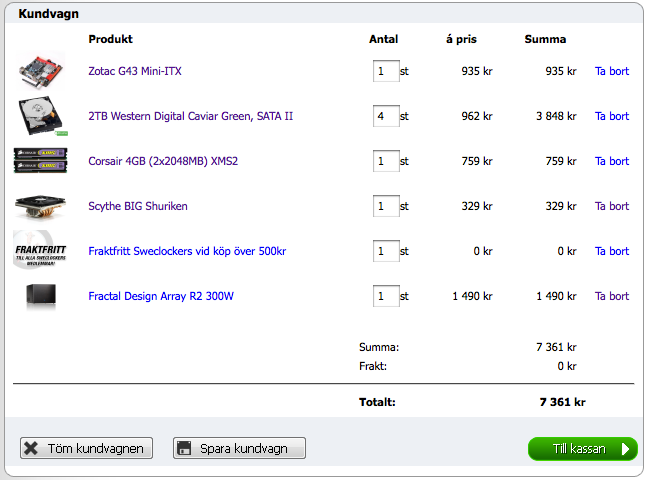Remove Fractal Design Array with Ta bort

[x=611, y=297]
